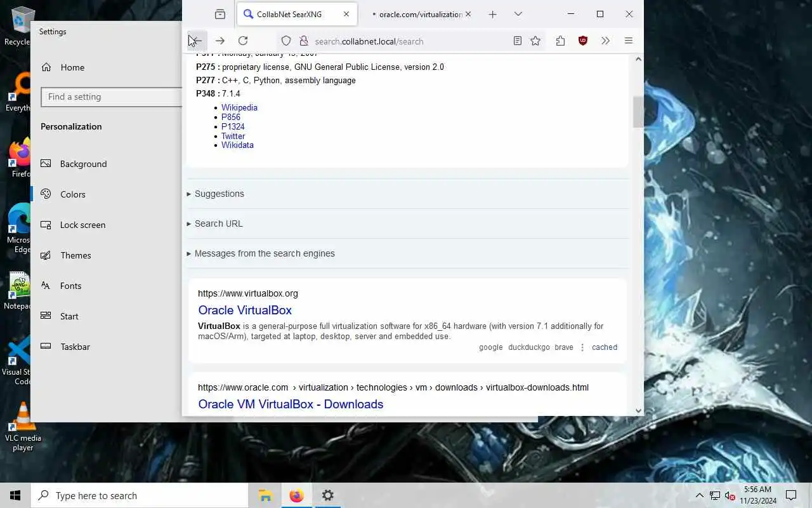Show hidden system tray icons
812x508 pixels.
coord(699,495)
